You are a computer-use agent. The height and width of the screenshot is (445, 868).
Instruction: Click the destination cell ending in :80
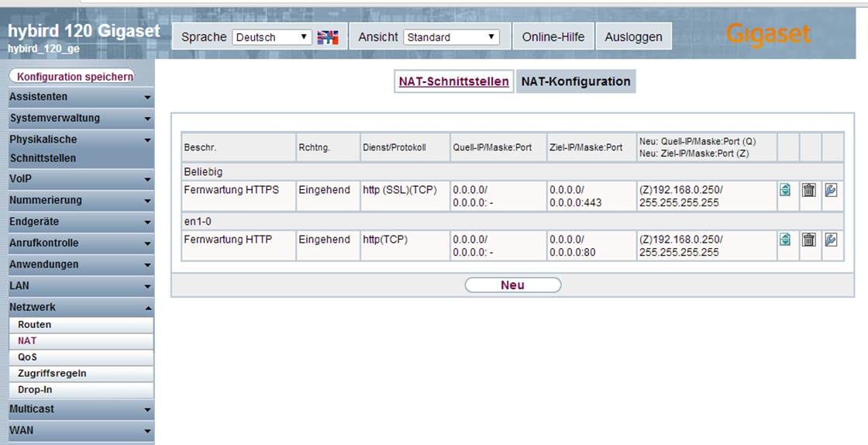[591, 246]
